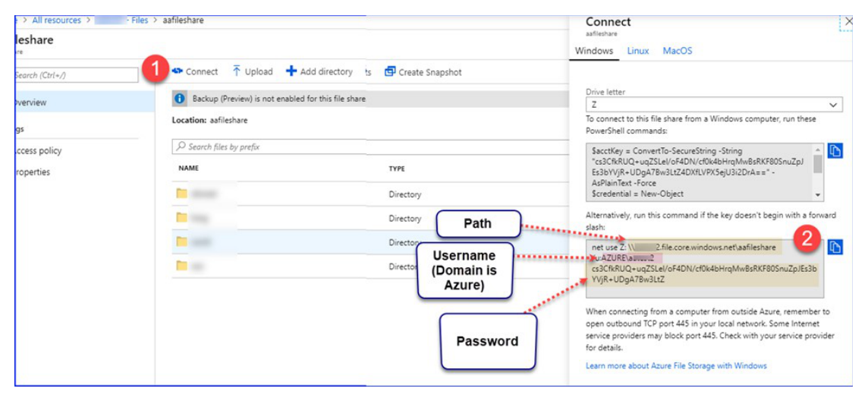This screenshot has width=868, height=401.
Task: Click inside the PowerShell commands text box
Action: [699, 171]
